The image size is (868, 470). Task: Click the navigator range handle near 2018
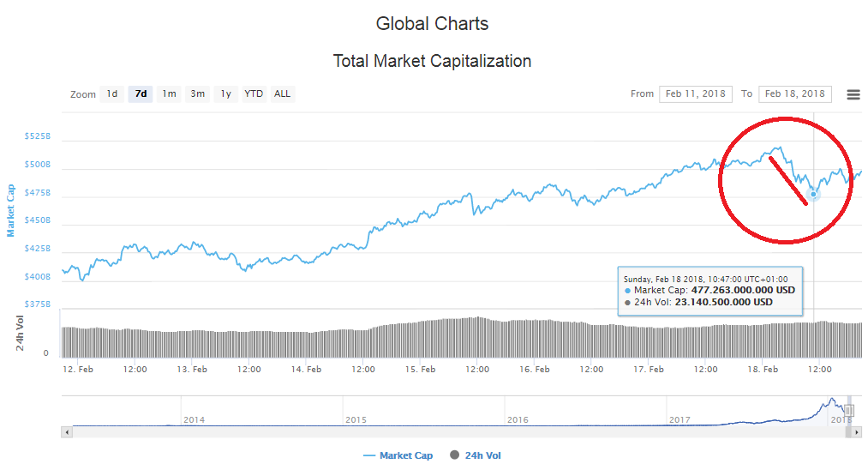pos(848,411)
